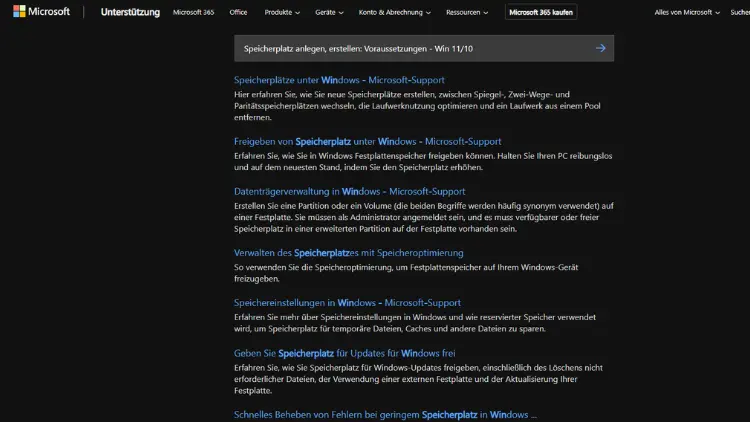Open the Microsoft 365 menu item
Screen dimensions: 750x422
tap(193, 12)
